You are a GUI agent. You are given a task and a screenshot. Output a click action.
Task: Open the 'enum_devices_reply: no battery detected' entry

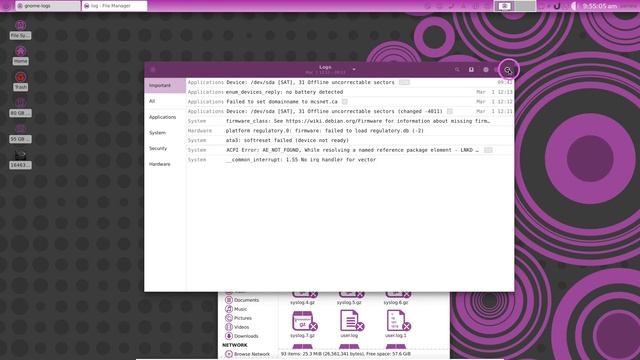tap(350, 92)
